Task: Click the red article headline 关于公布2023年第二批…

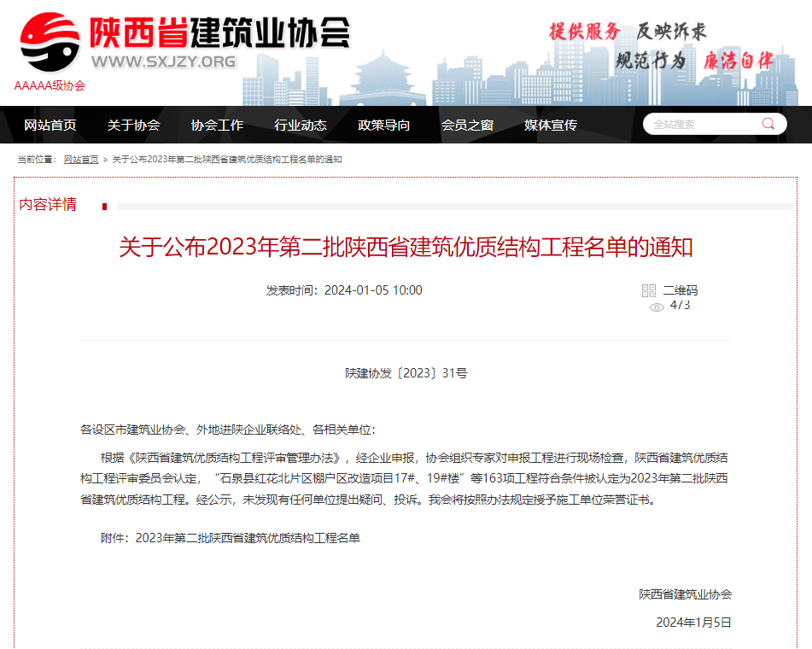Action: tap(406, 248)
